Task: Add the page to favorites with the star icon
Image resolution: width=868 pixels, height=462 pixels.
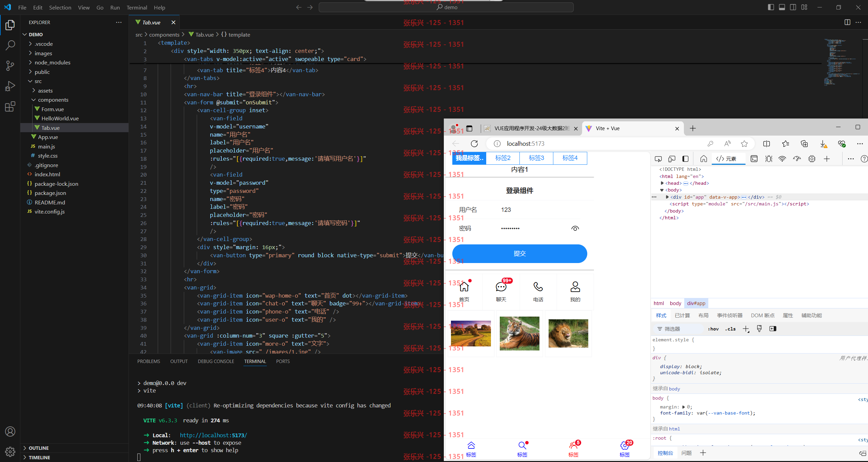Action: pos(744,144)
